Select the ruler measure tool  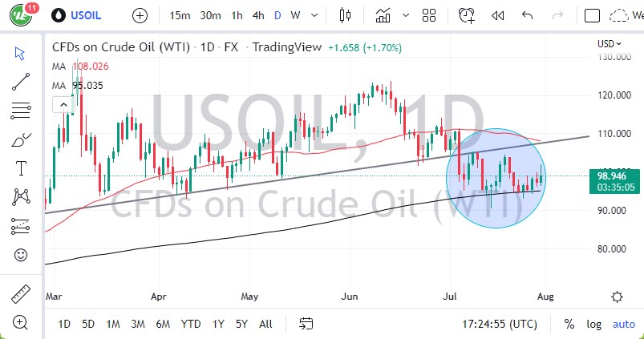pos(21,294)
